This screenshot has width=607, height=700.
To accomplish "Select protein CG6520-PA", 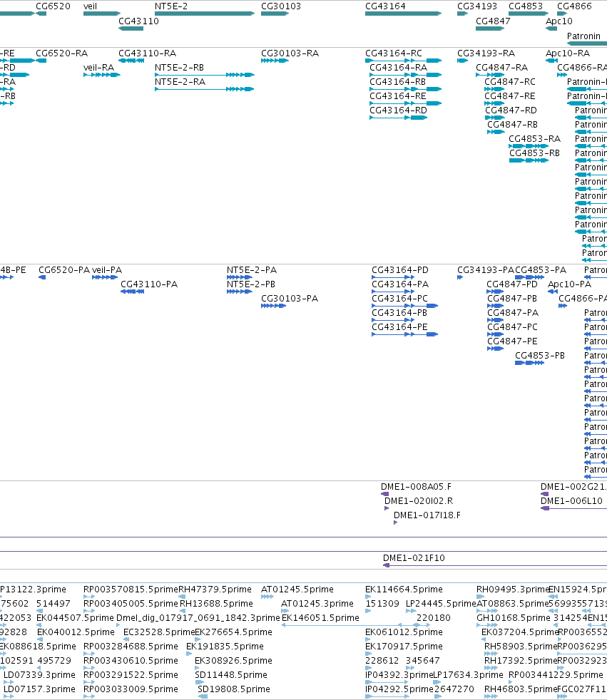I will pyautogui.click(x=64, y=270).
